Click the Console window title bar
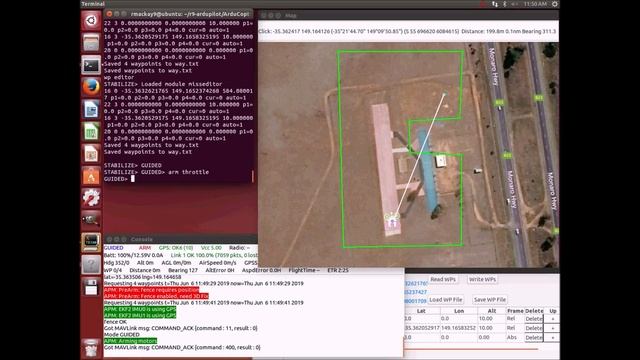640x360 pixels. pos(180,239)
